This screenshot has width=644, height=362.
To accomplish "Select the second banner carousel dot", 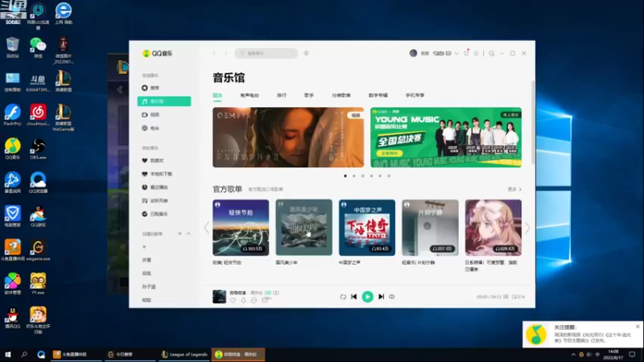I will click(x=354, y=175).
